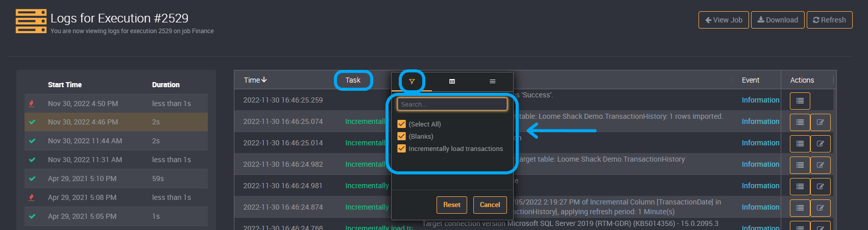
Task: Click timestamp 2022-11-30 16:46:24.981
Action: tap(283, 186)
